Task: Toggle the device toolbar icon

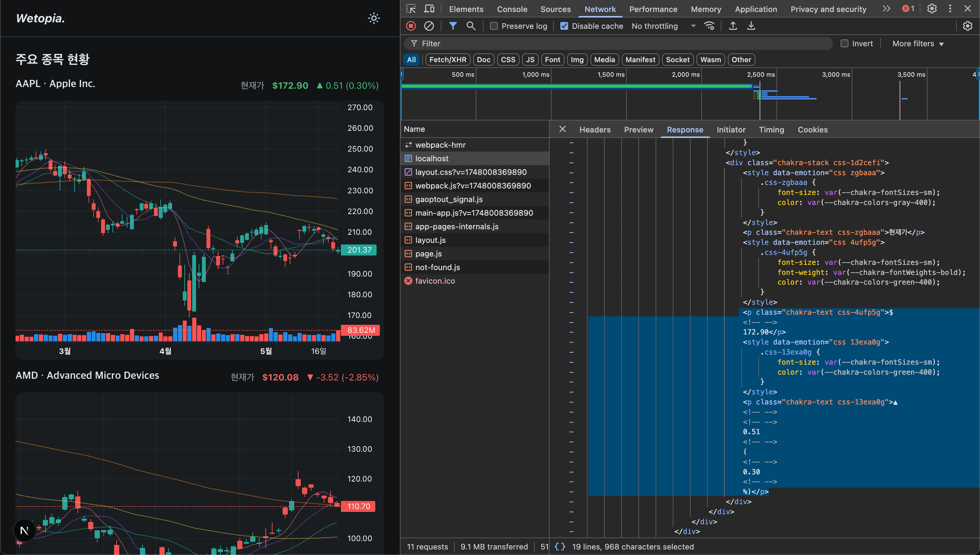Action: click(429, 9)
